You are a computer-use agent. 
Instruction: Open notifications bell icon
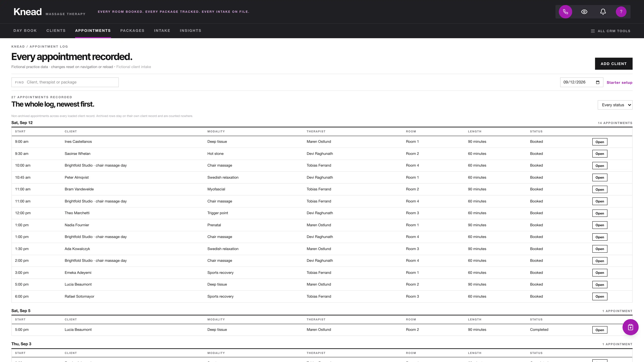click(x=603, y=12)
